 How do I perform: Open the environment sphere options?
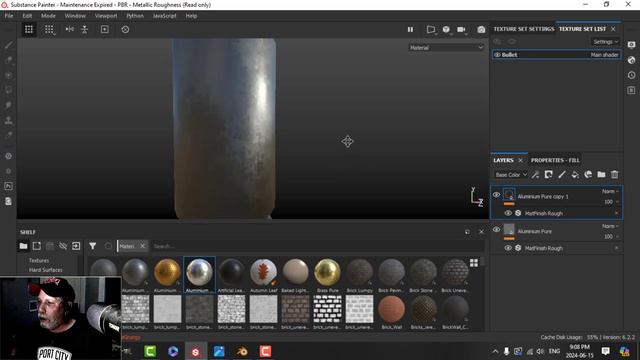click(446, 29)
